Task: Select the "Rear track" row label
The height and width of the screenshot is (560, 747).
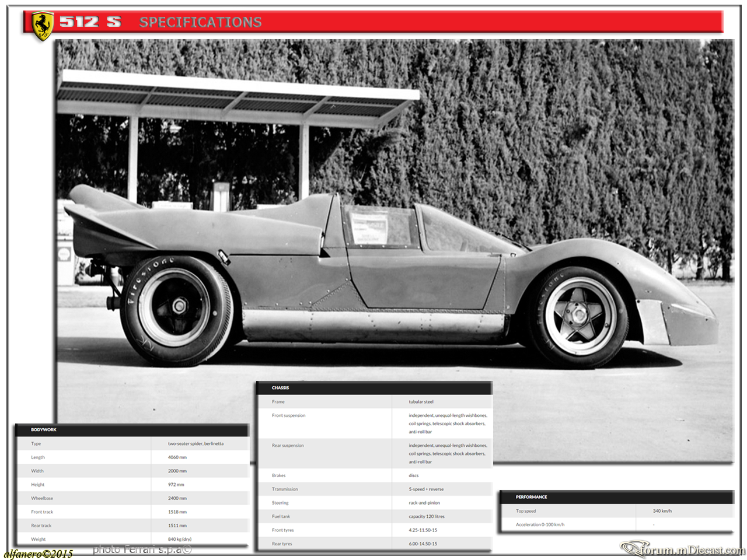Action: click(x=41, y=526)
